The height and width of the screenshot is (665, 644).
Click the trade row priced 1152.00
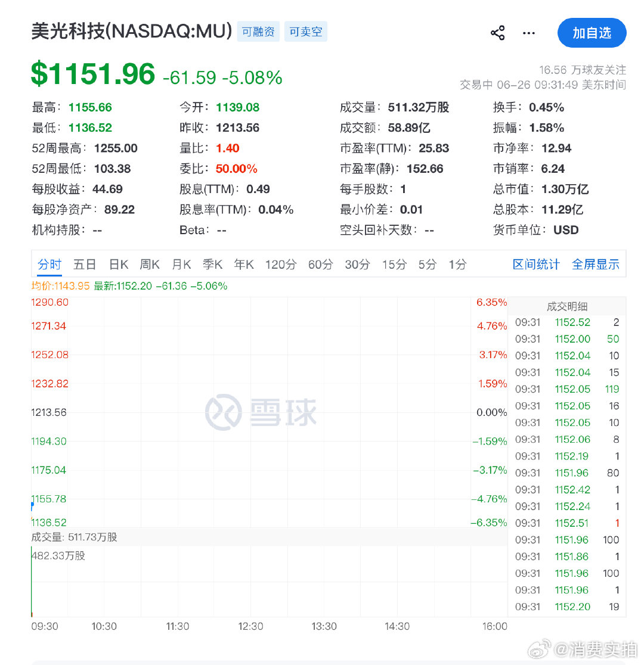(x=566, y=339)
